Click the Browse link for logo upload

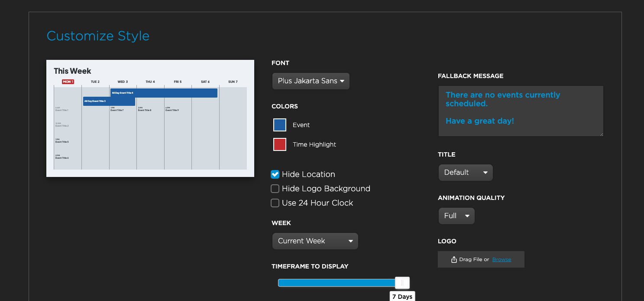(502, 259)
